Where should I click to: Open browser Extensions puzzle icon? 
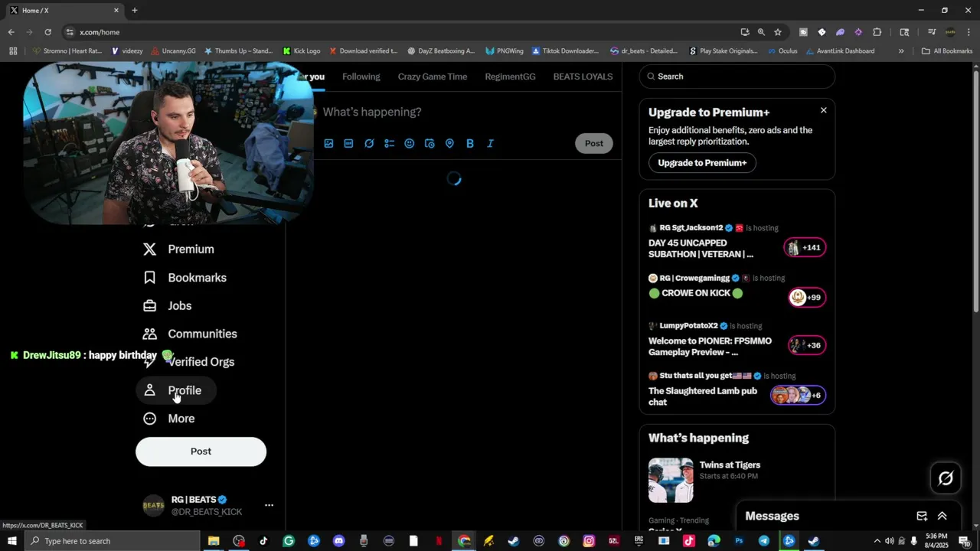pos(877,32)
